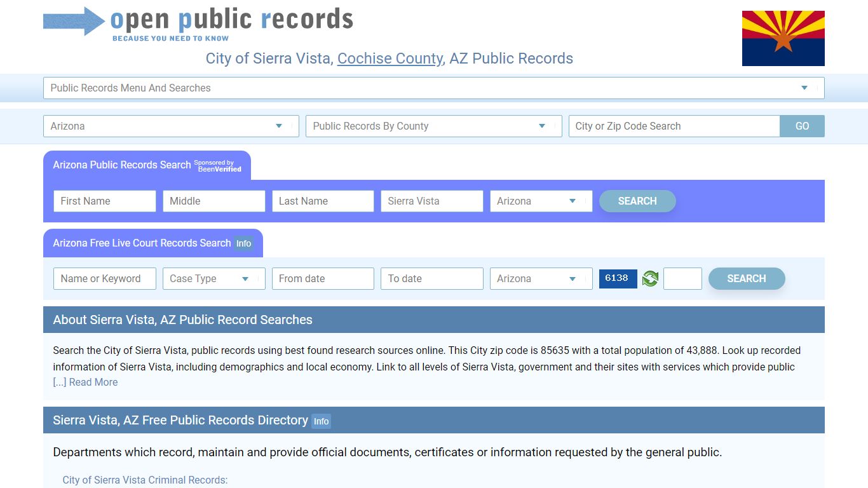Image resolution: width=868 pixels, height=488 pixels.
Task: Click Info badge beside Free Public Records Directory
Action: 322,421
